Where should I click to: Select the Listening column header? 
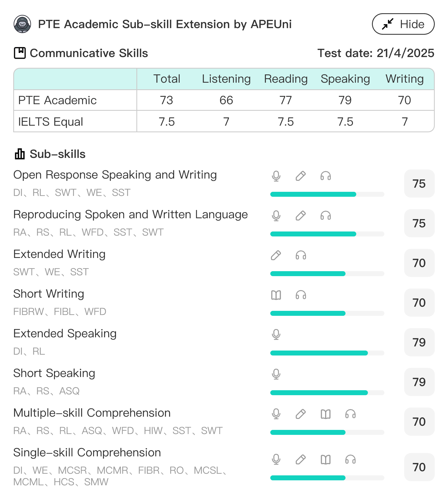226,79
